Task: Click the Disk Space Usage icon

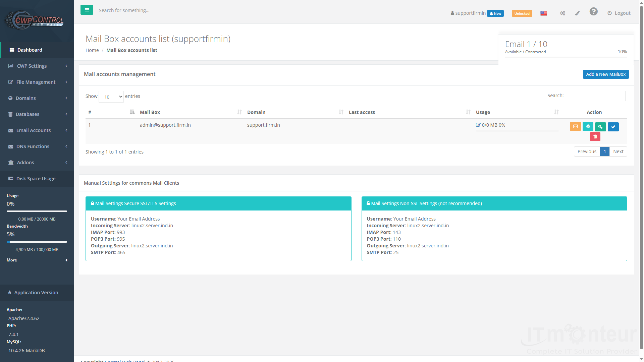Action: pyautogui.click(x=11, y=179)
